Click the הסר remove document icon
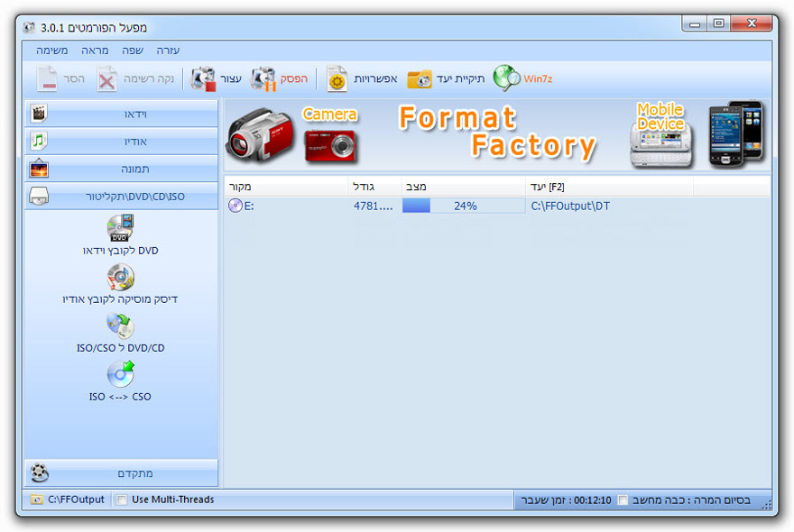The image size is (794, 532). click(x=47, y=79)
